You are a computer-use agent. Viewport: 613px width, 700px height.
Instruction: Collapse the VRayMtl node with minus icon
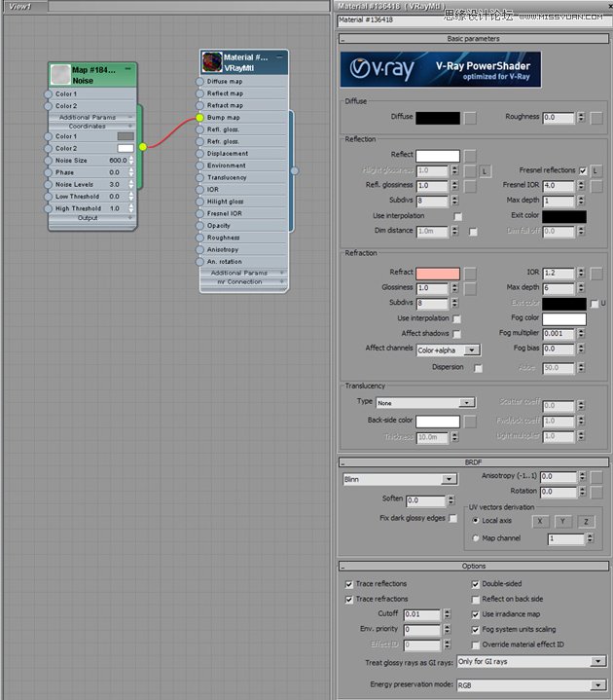(x=279, y=56)
